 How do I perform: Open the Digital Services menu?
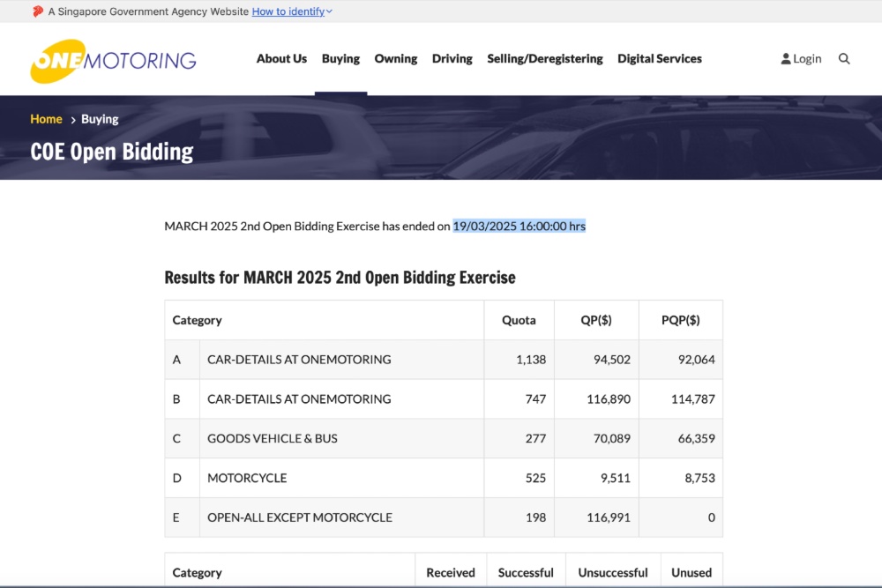click(x=660, y=59)
